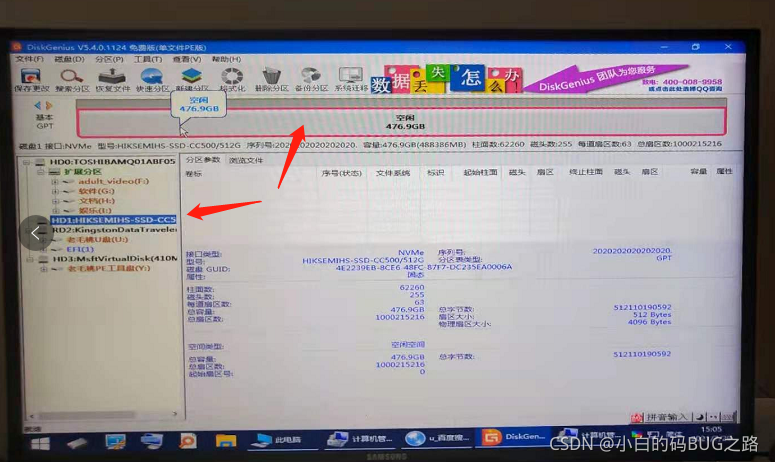Click the monitor icon pinned on taskbar
Viewport: 775px width, 462px height.
tap(115, 441)
